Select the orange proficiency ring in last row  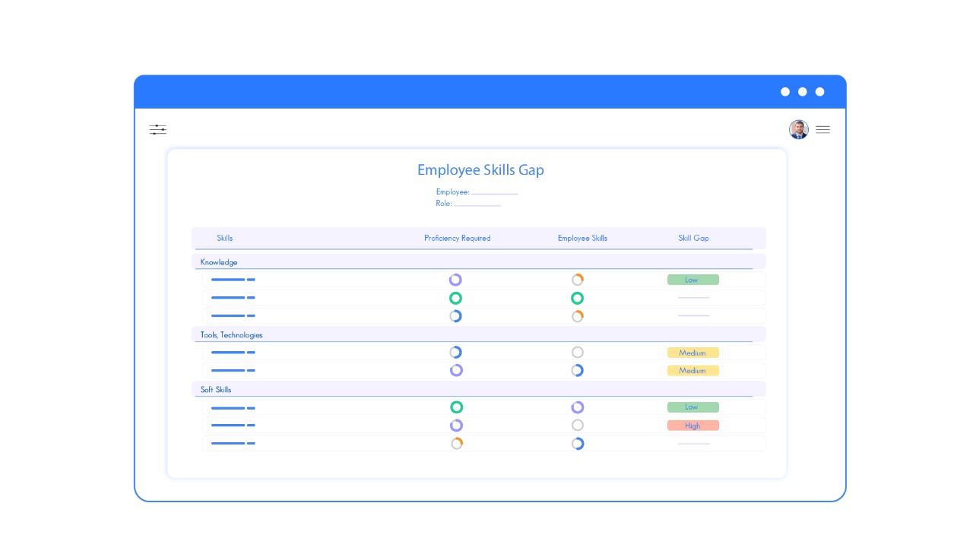point(456,444)
